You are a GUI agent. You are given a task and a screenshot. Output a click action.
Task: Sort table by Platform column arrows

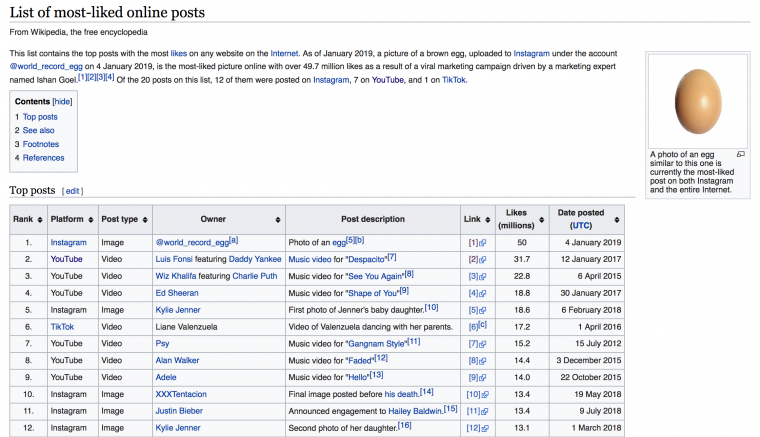91,219
